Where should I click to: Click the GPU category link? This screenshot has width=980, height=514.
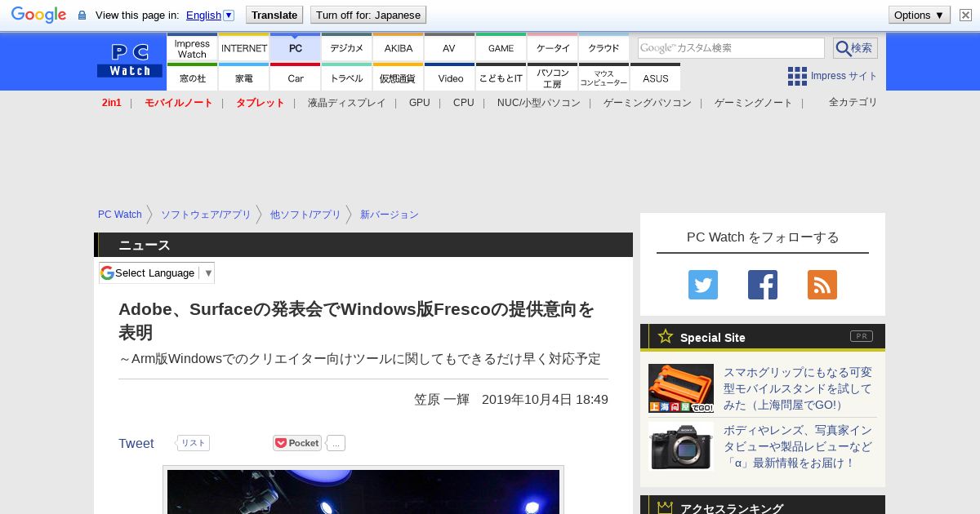click(x=420, y=103)
